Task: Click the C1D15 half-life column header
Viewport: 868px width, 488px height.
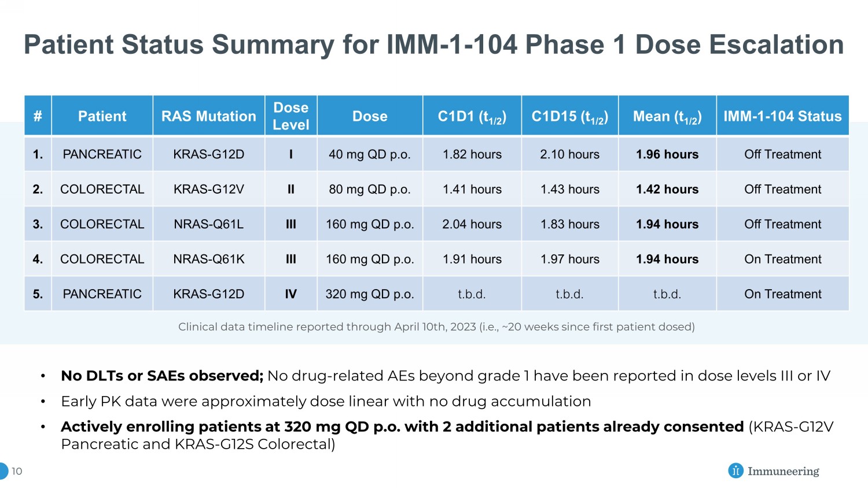Action: coord(569,116)
